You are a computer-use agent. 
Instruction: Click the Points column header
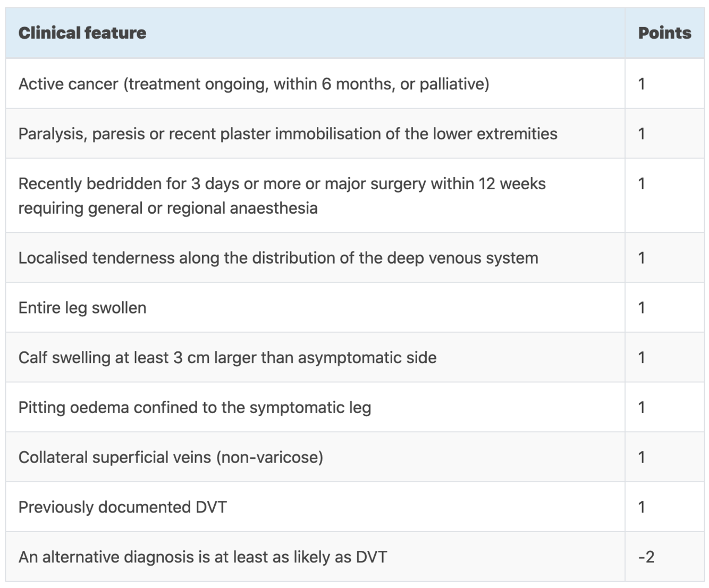pyautogui.click(x=664, y=33)
